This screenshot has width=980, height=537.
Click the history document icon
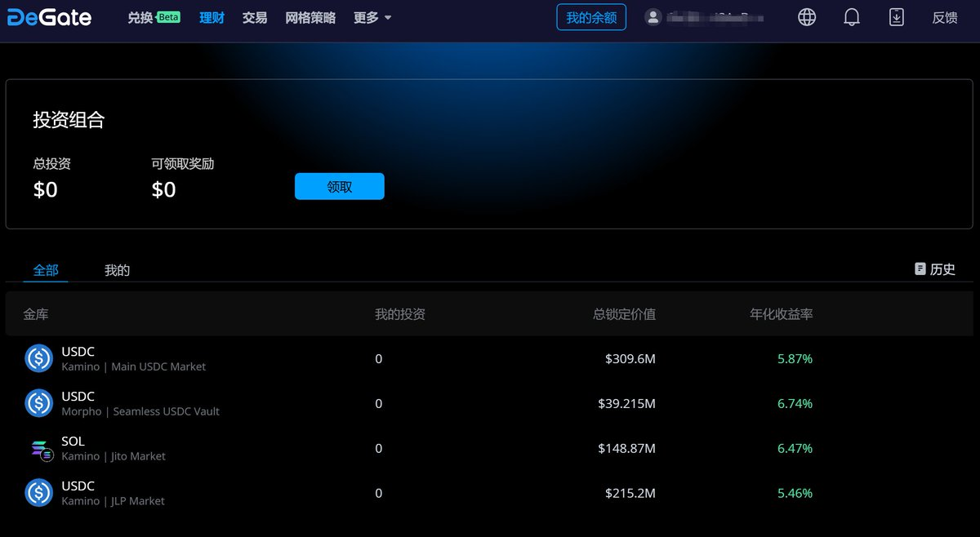tap(920, 268)
